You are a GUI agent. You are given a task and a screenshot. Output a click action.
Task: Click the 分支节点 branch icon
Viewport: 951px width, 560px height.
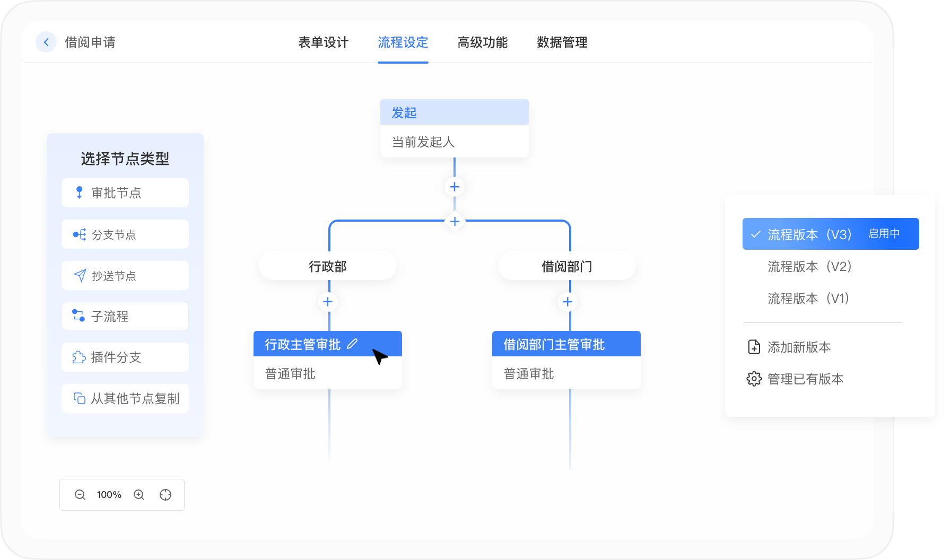pyautogui.click(x=79, y=234)
